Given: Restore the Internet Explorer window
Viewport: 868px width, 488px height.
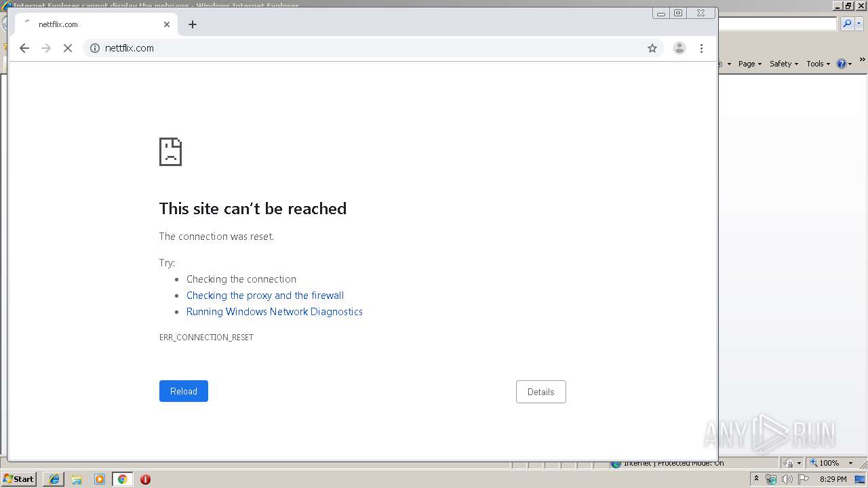Looking at the screenshot, I should tap(848, 5).
